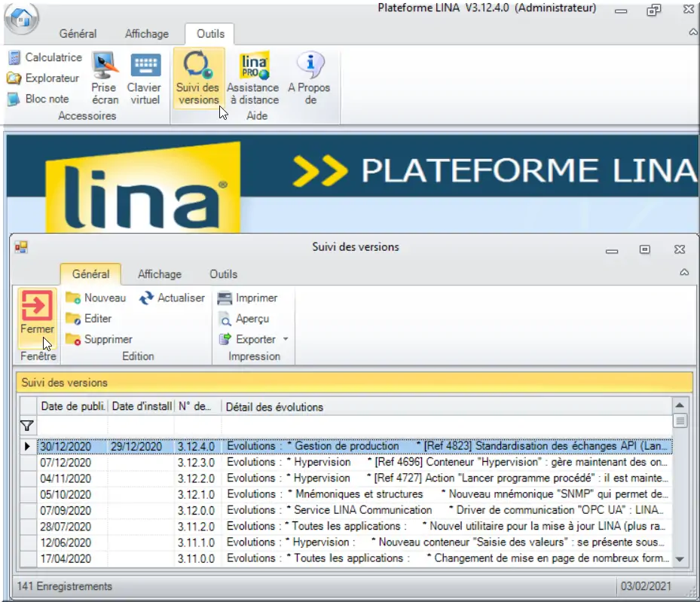Click the grid scrollbar down arrow
This screenshot has height=602, width=700.
point(680,559)
